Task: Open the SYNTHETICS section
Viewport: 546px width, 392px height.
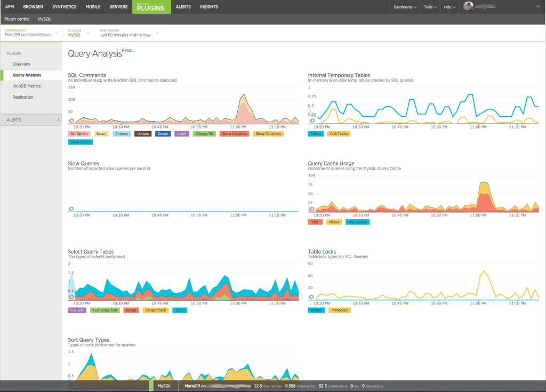Action: click(x=65, y=6)
